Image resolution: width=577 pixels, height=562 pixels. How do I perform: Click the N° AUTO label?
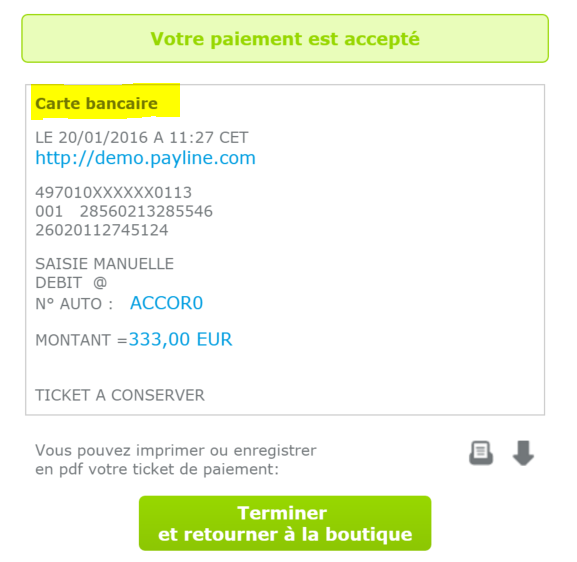coord(74,304)
